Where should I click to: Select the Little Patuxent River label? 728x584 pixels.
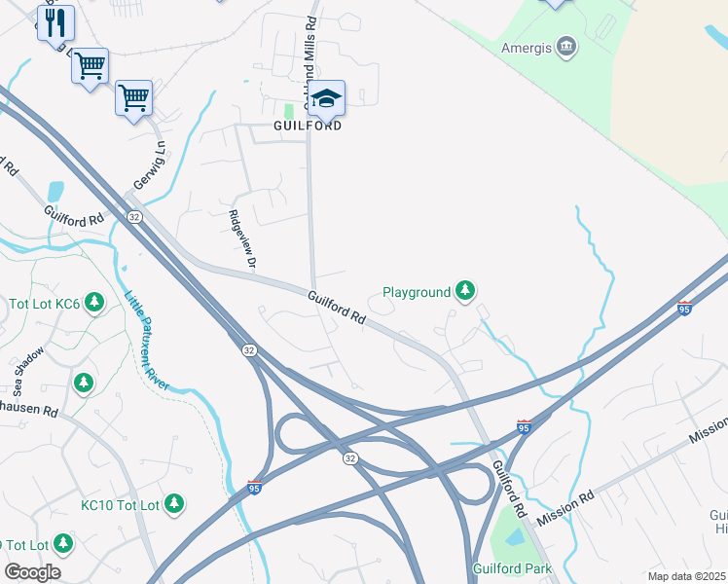pos(146,340)
